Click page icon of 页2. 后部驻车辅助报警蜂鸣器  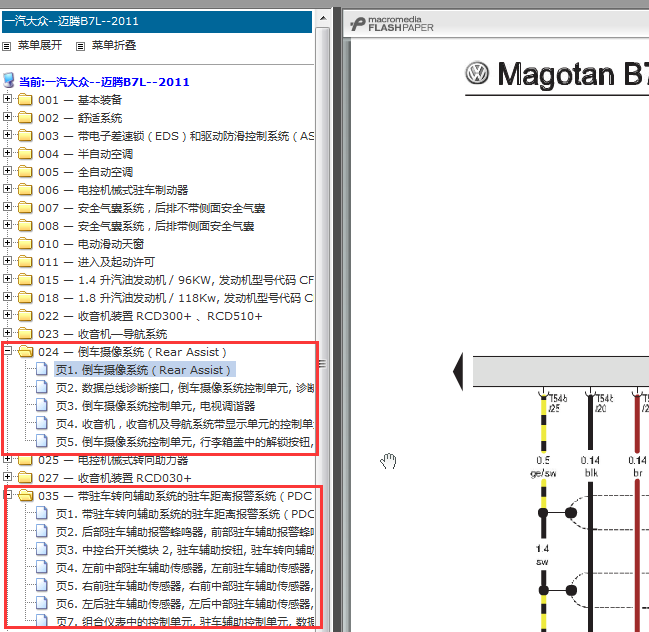pos(41,531)
